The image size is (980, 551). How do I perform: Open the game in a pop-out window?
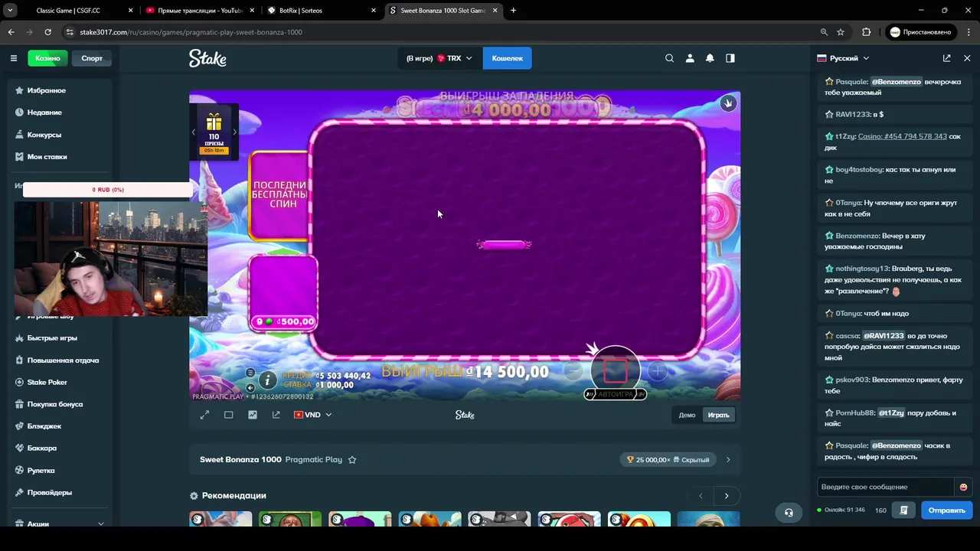click(276, 415)
